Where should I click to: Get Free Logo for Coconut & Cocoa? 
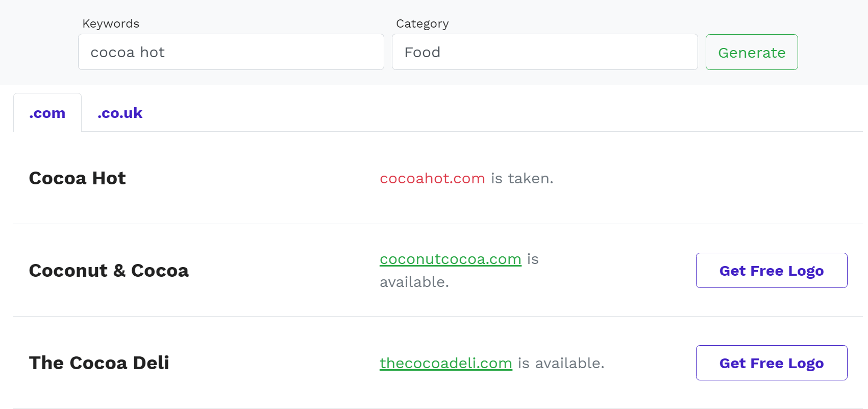(771, 271)
